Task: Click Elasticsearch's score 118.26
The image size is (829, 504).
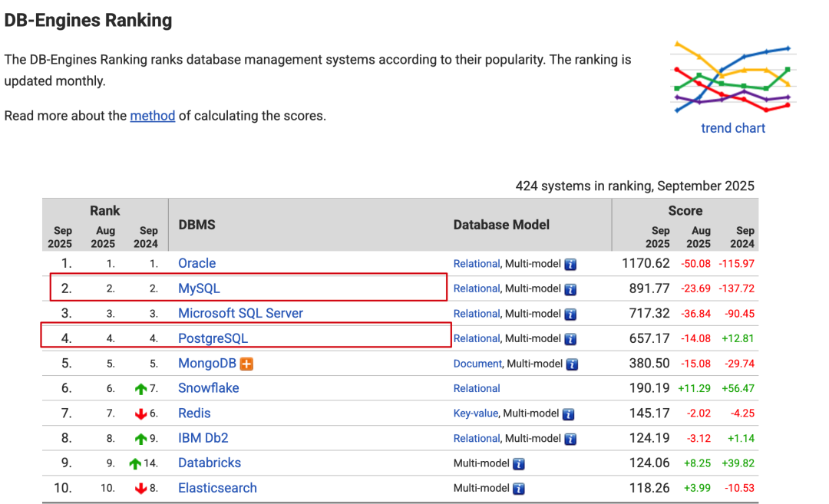Action: [649, 488]
